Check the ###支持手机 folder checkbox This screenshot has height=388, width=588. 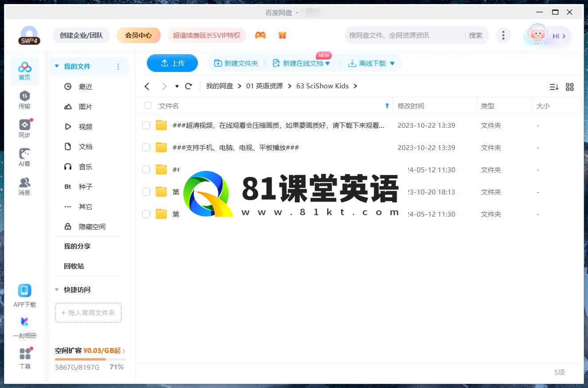[x=146, y=147]
